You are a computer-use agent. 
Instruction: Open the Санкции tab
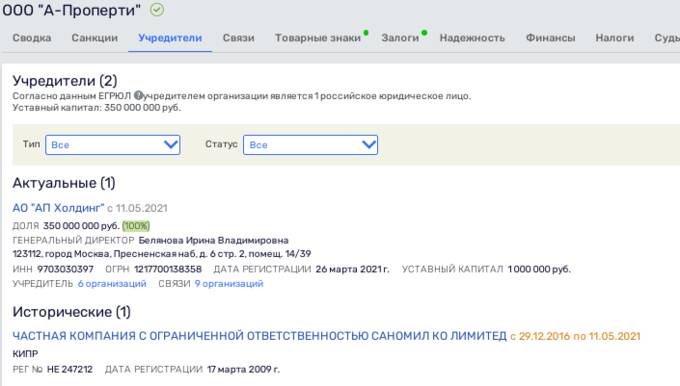(x=95, y=38)
